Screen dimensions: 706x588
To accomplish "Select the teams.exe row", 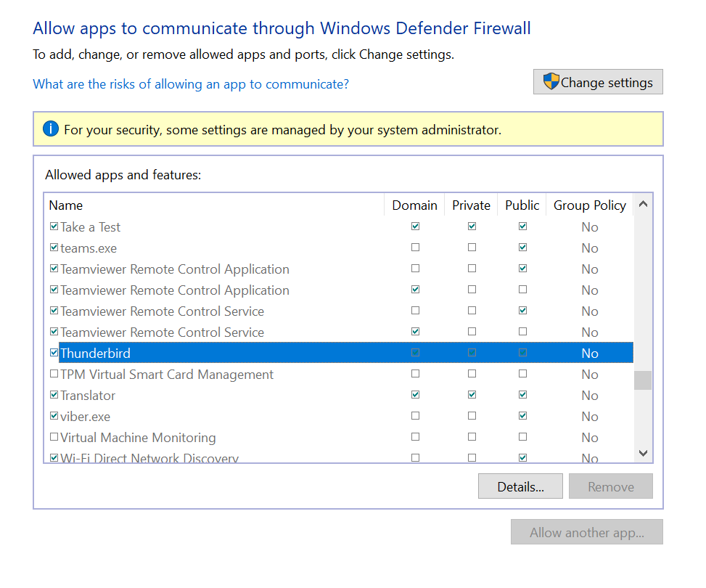I will [x=339, y=248].
